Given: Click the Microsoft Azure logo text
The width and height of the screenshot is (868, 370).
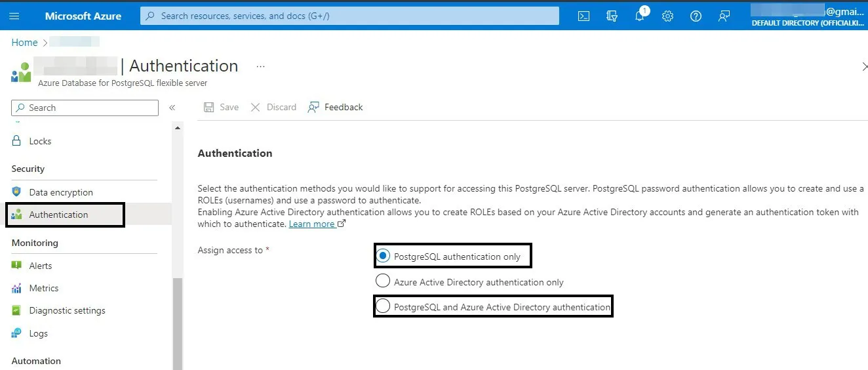Looking at the screenshot, I should coord(83,16).
